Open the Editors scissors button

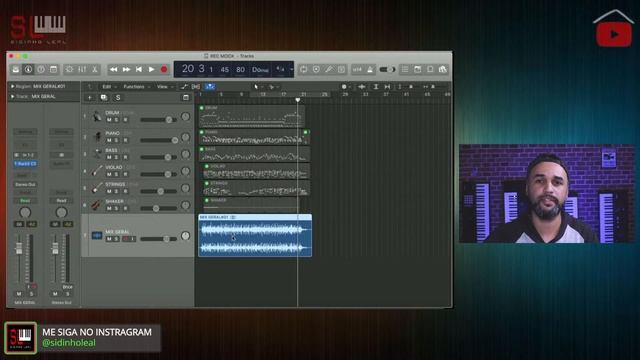95,69
